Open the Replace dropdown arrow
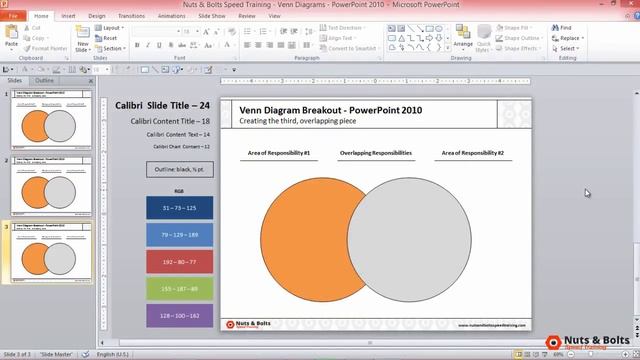 coord(583,38)
